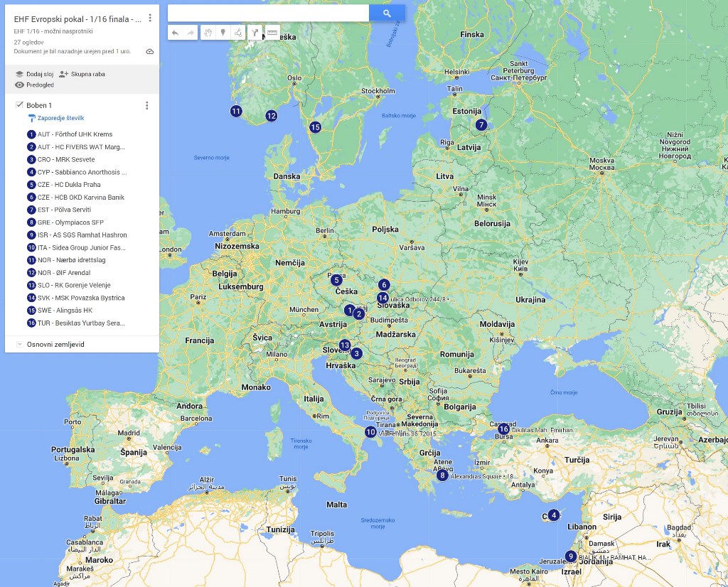Click Dodaj sloj to add a layer
Viewport: 728px width, 587px height.
click(34, 74)
